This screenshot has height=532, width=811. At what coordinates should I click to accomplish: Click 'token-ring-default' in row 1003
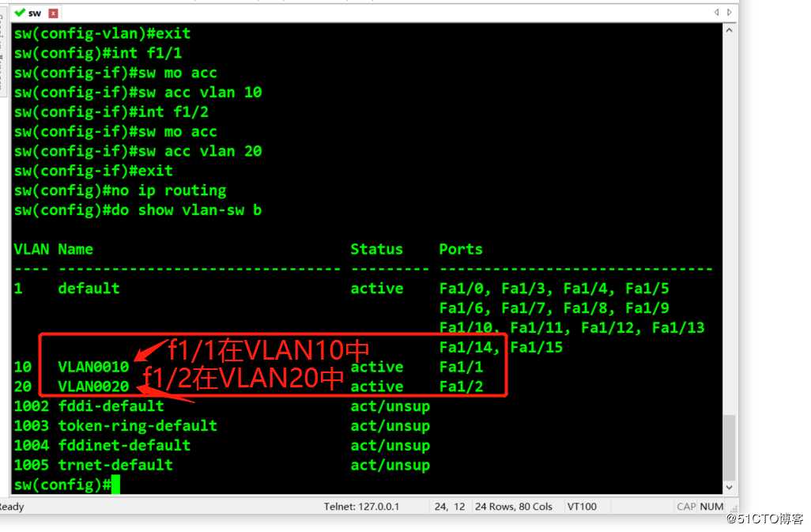pos(138,426)
